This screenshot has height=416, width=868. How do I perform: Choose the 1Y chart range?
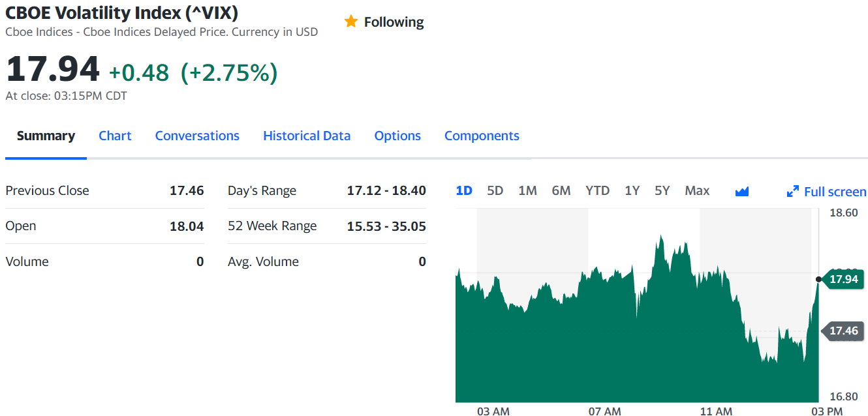point(632,190)
